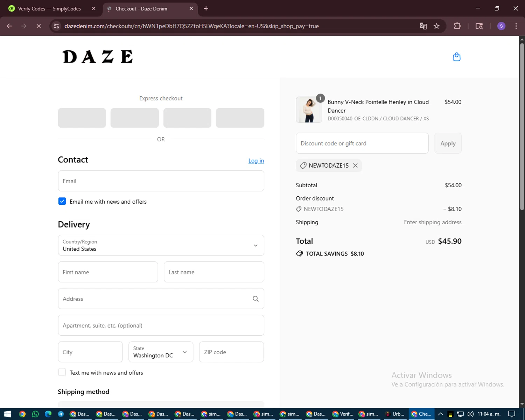Open WhatsApp from the taskbar
This screenshot has width=525, height=420.
tap(35, 414)
